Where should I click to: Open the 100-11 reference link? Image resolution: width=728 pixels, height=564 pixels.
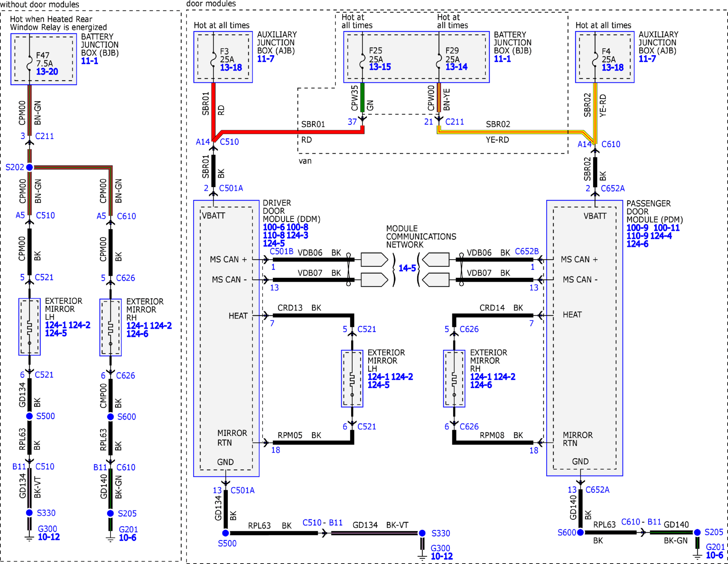[x=666, y=228]
